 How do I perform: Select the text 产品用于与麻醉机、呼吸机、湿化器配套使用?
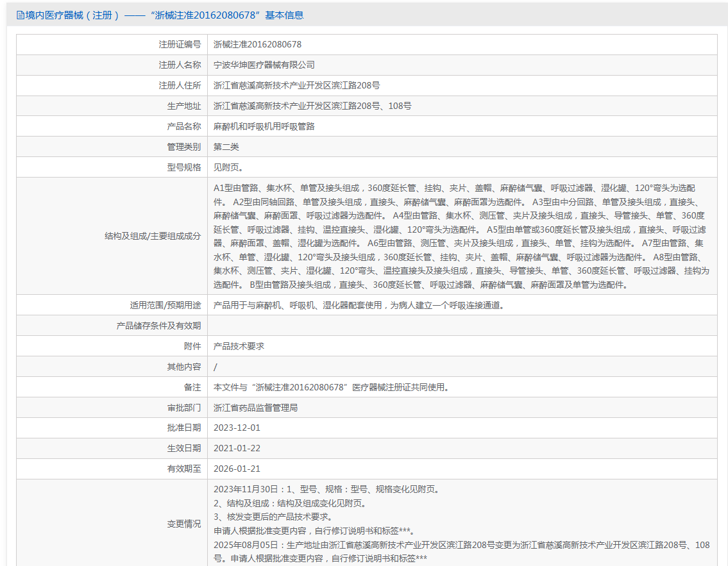point(298,305)
